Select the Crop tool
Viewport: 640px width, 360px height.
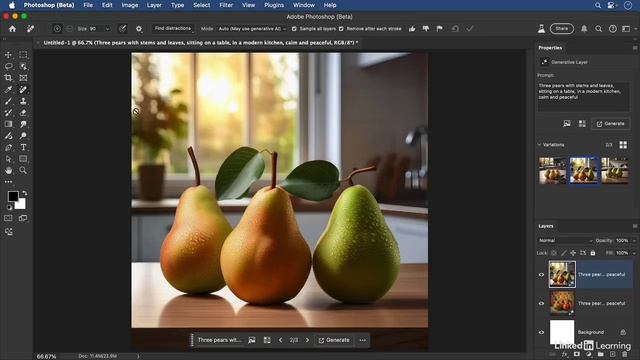[x=8, y=78]
